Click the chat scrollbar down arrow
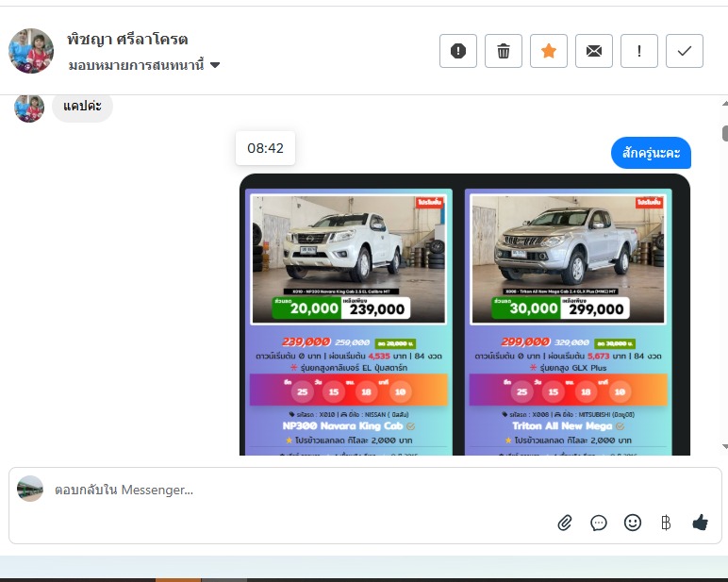The height and width of the screenshot is (582, 728). (725, 447)
